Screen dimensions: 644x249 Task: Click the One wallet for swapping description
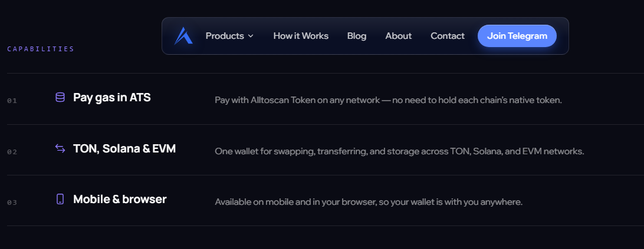pos(399,151)
